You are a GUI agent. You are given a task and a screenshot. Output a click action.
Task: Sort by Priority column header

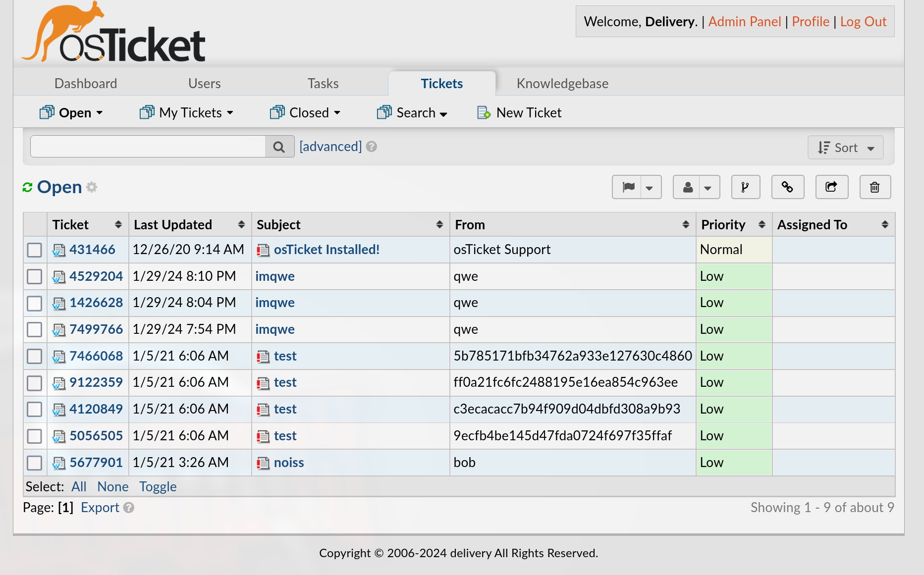pos(734,225)
